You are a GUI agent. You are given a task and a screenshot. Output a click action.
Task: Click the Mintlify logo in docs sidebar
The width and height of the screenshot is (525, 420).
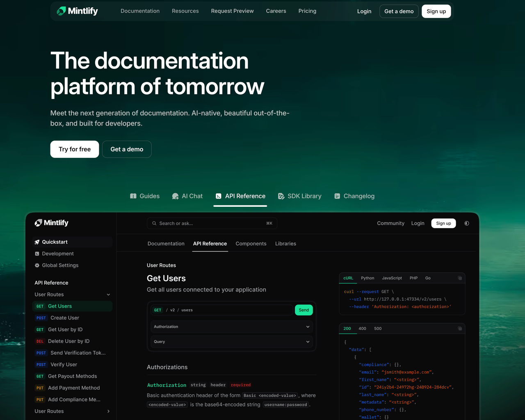point(52,223)
